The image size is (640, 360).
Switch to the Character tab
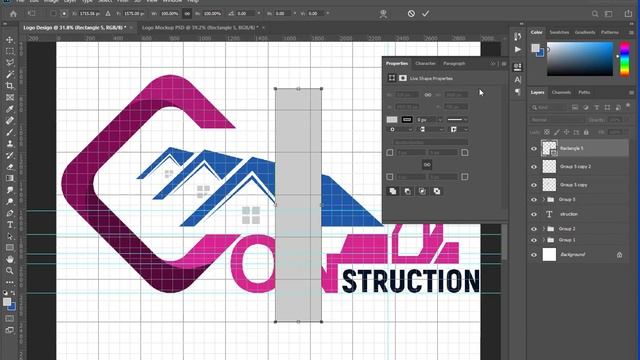click(425, 63)
